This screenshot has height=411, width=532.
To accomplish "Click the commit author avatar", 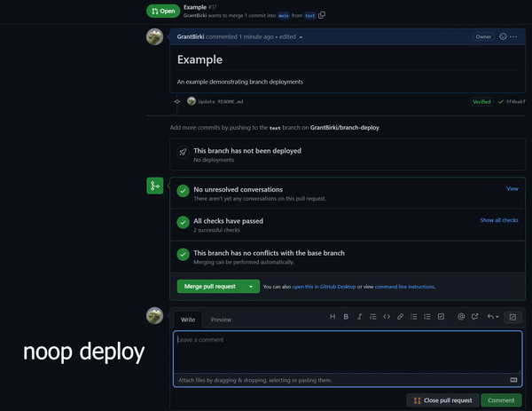I will click(192, 101).
